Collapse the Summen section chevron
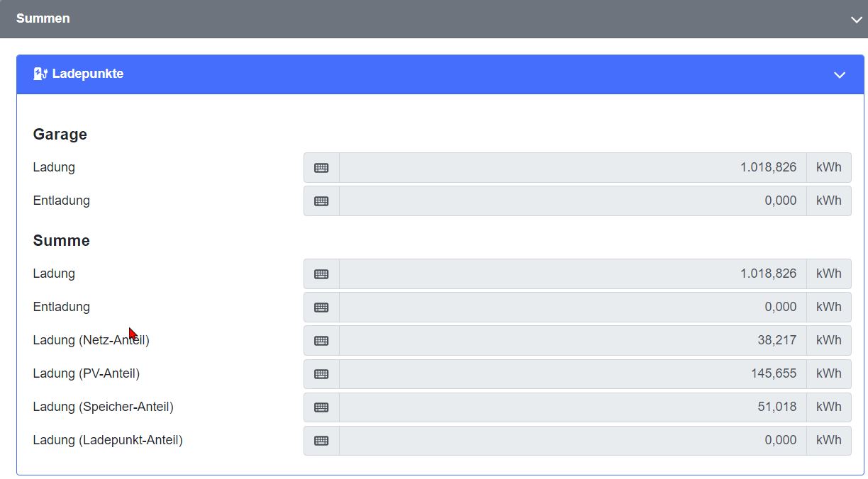This screenshot has height=479, width=868. tap(857, 20)
